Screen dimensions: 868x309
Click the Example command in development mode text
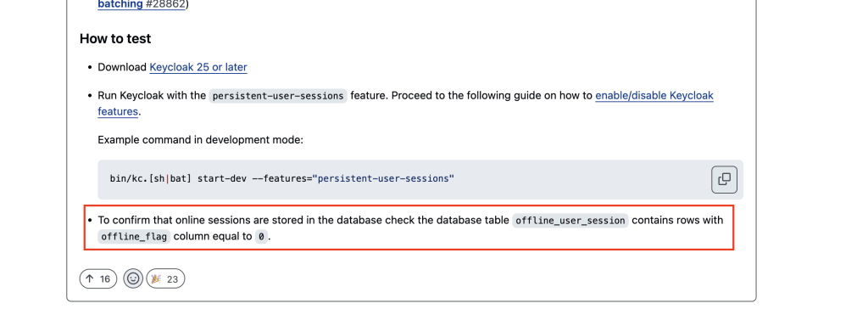point(200,140)
